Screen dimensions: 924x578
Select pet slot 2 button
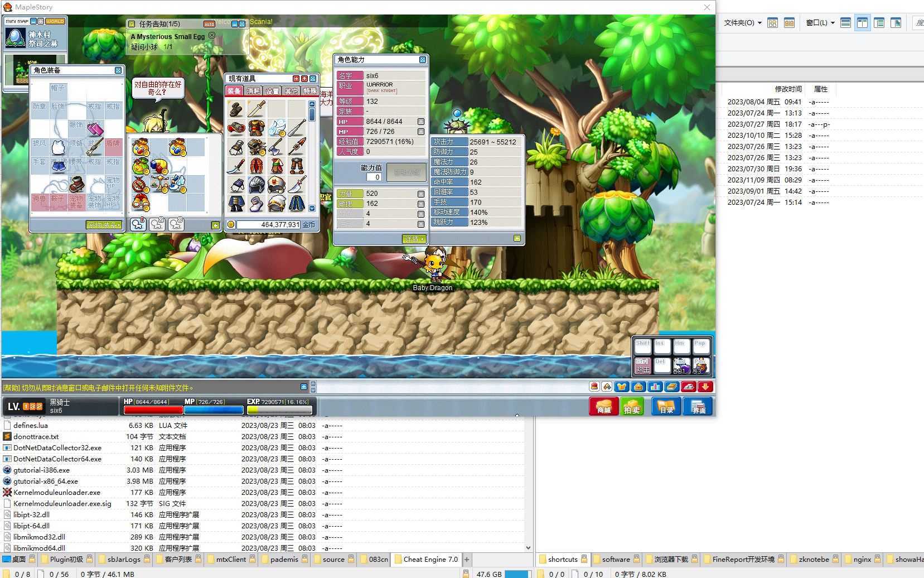[157, 224]
